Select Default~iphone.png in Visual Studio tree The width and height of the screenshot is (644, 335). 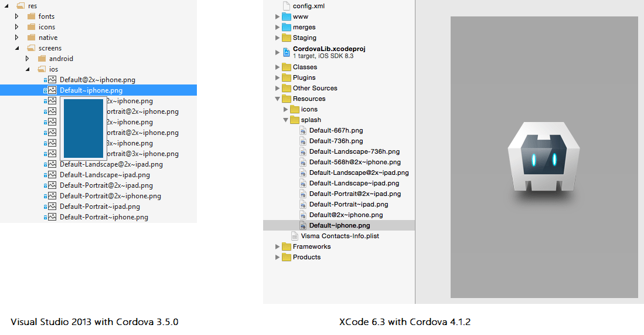tap(98, 90)
